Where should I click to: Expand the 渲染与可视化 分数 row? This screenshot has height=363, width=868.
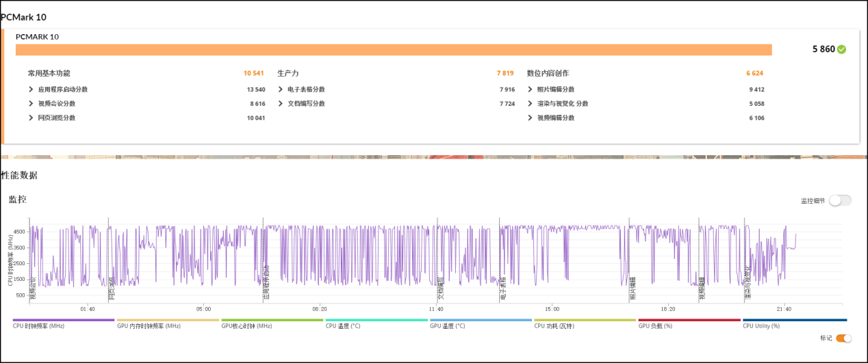click(531, 104)
